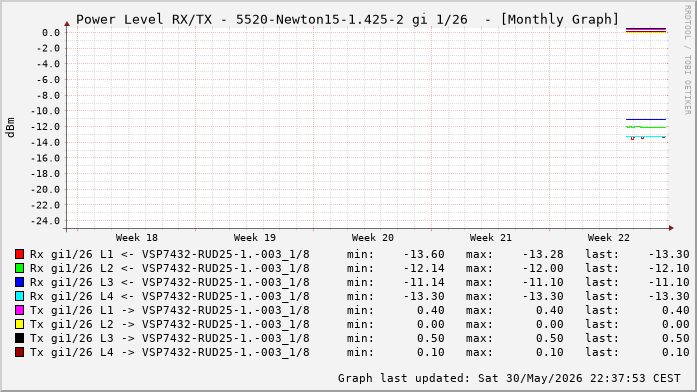Viewport: 697px width, 392px height.
Task: Click the -12.0 y-axis tick label
Action: click(x=45, y=127)
